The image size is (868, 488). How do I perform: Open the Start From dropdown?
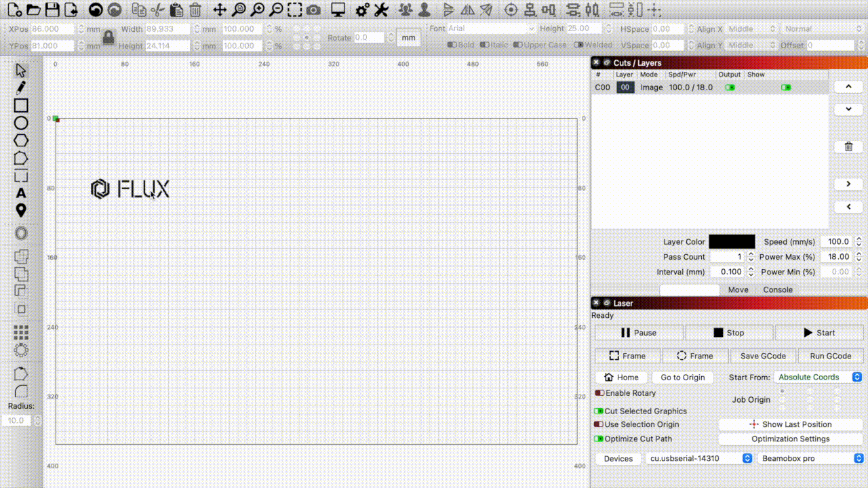tap(818, 377)
